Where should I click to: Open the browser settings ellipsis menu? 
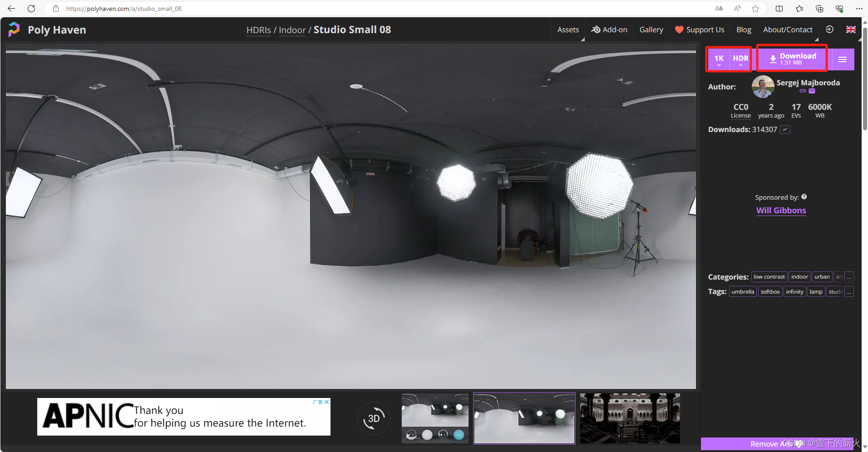tap(859, 9)
